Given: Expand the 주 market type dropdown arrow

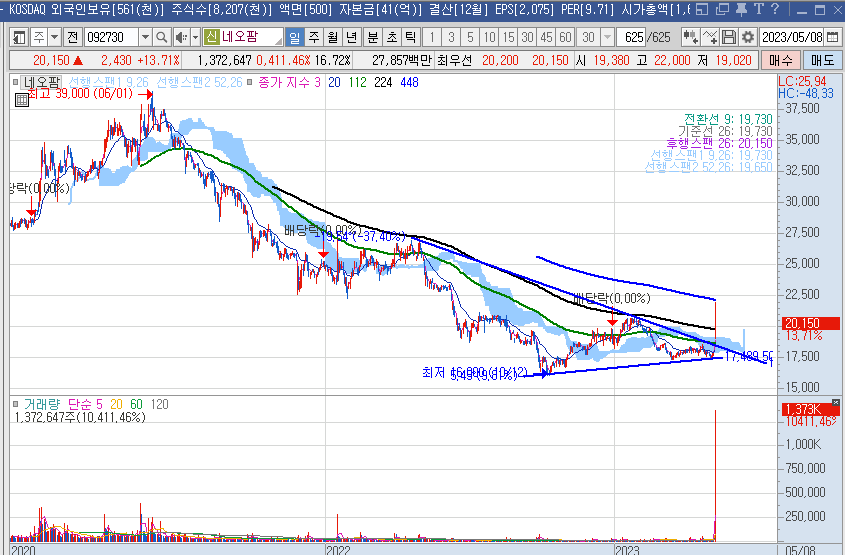Looking at the screenshot, I should tap(54, 37).
